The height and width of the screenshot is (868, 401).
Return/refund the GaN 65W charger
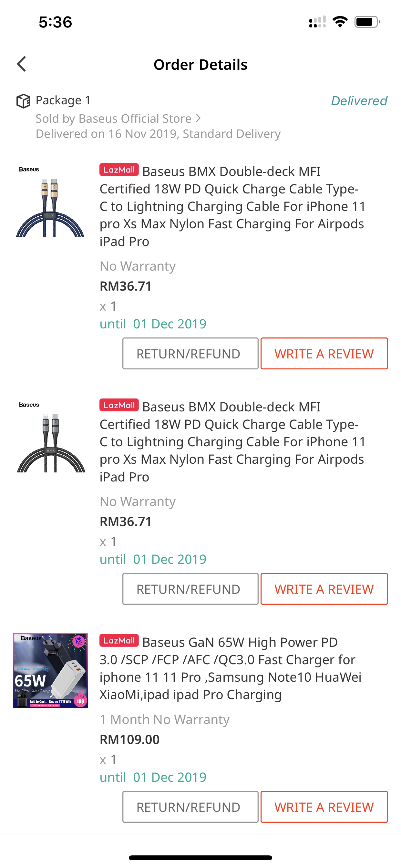[x=190, y=807]
